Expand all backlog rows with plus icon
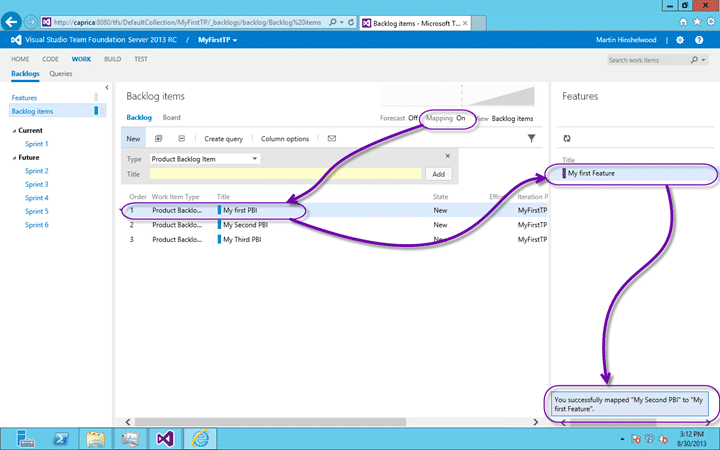Viewport: 720px width, 450px height. pyautogui.click(x=158, y=138)
